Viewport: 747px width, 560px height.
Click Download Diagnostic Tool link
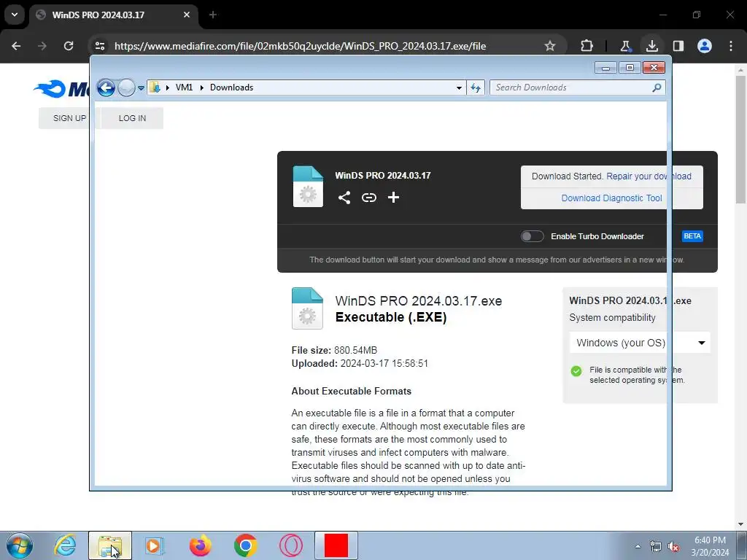coord(612,198)
